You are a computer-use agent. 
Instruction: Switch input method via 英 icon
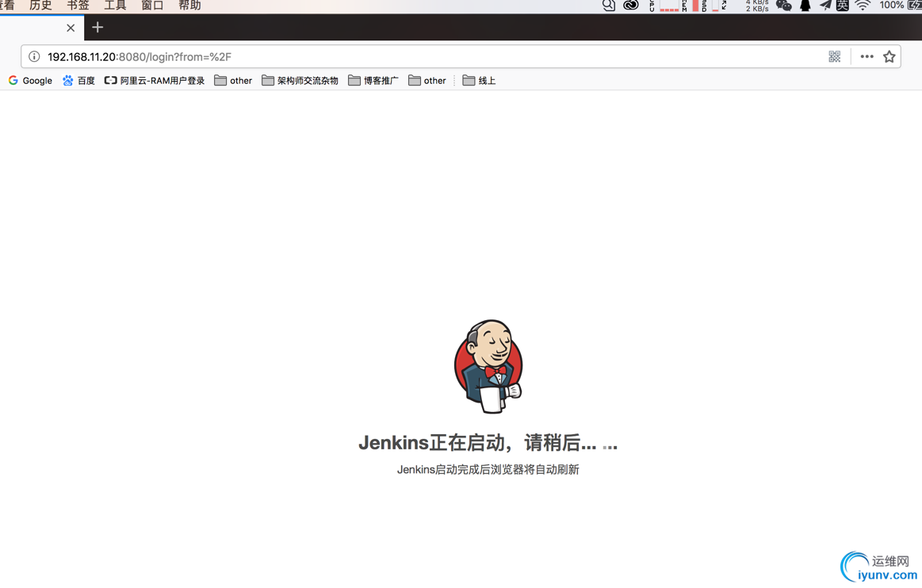[843, 6]
